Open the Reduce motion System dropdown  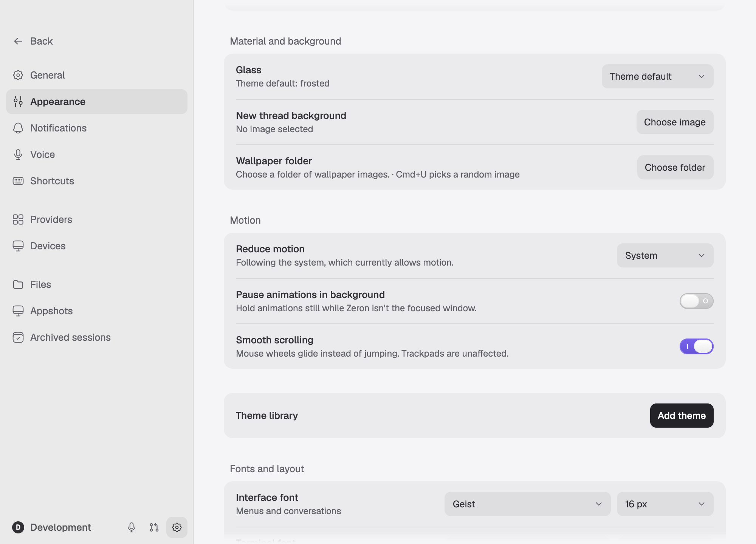(x=665, y=255)
